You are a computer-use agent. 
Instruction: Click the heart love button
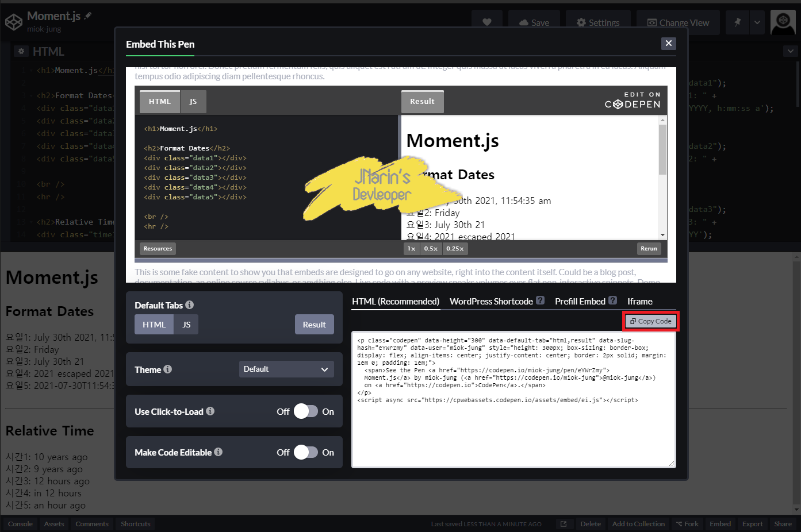coord(487,22)
